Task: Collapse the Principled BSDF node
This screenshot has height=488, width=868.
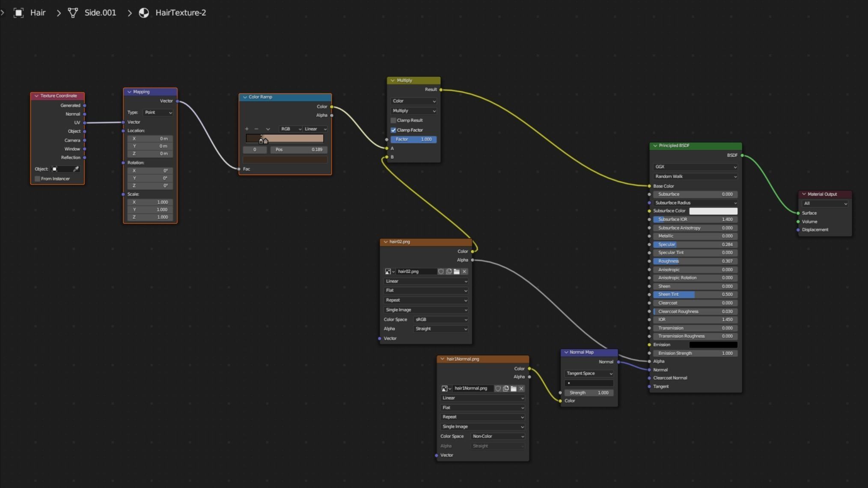Action: tap(655, 146)
